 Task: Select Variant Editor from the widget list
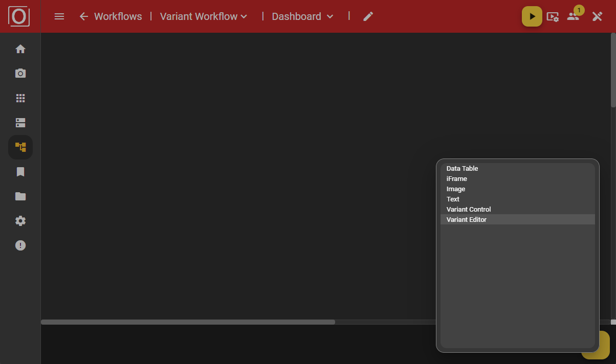(x=466, y=219)
